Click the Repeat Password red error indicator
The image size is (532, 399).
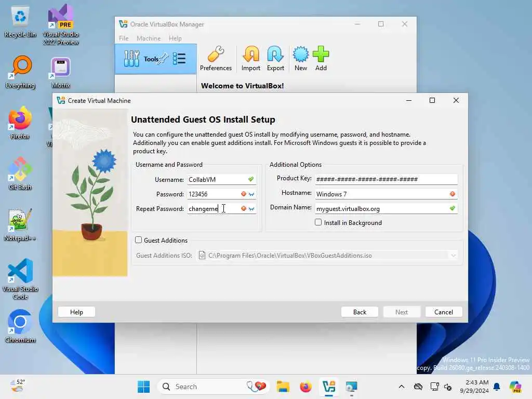243,208
